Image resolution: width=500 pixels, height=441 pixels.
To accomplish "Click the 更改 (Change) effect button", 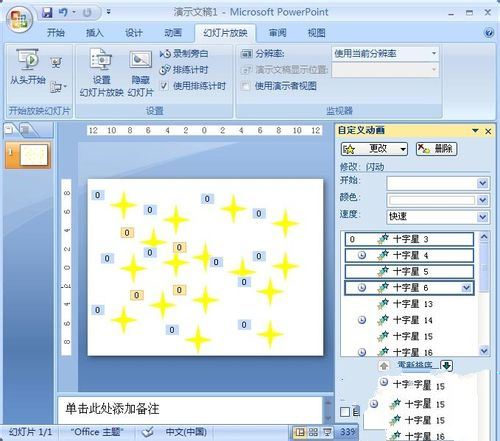I will [374, 149].
